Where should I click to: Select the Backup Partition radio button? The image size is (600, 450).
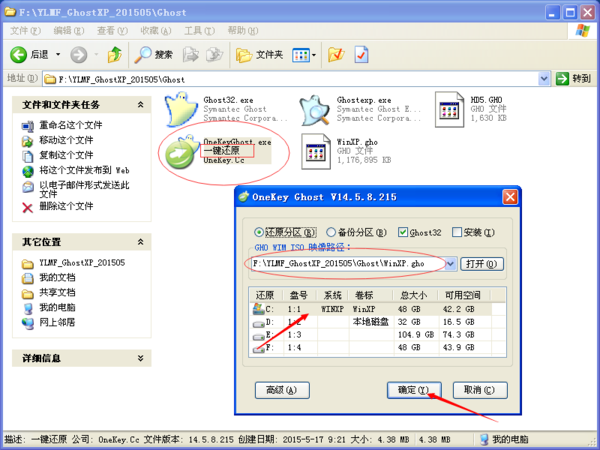(331, 232)
